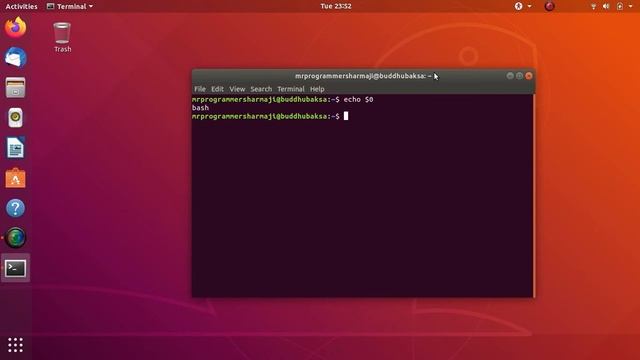Open the Files manager dock icon
Viewport: 640px width, 360px height.
pyautogui.click(x=16, y=87)
